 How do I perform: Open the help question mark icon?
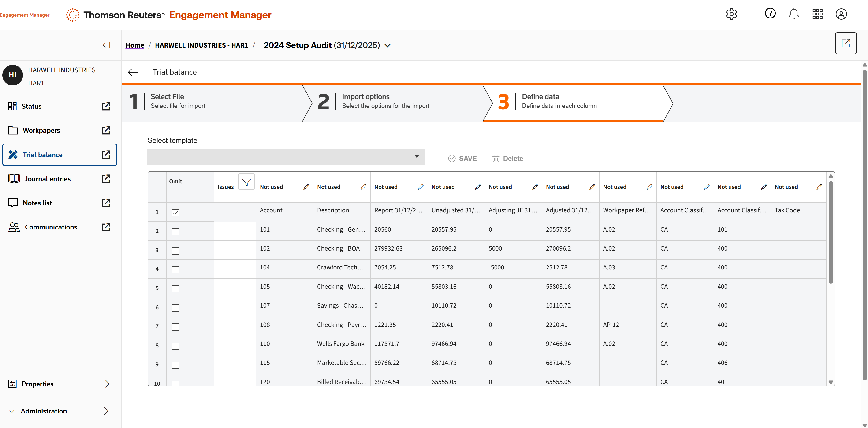[770, 14]
